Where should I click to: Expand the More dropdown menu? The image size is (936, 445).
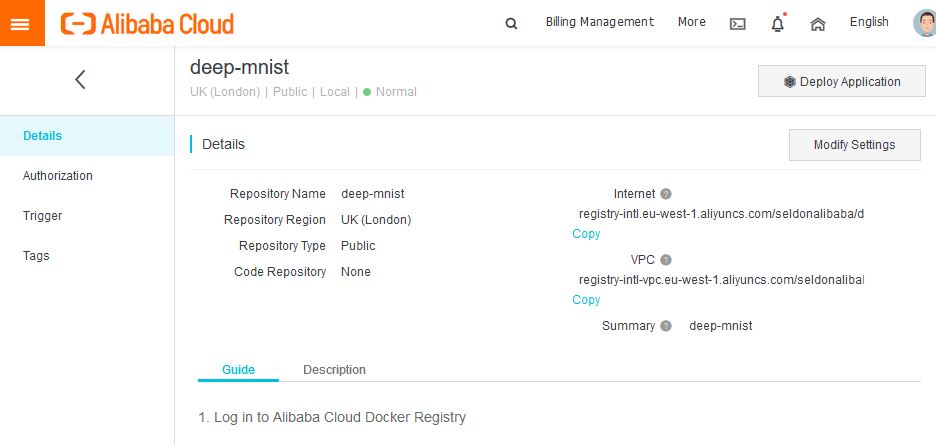point(691,22)
